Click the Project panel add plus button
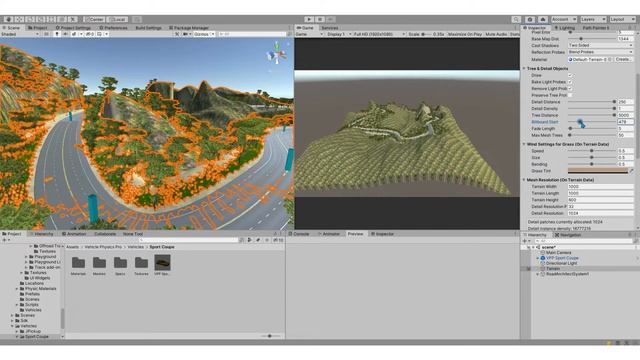The height and width of the screenshot is (360, 640). tap(5, 240)
